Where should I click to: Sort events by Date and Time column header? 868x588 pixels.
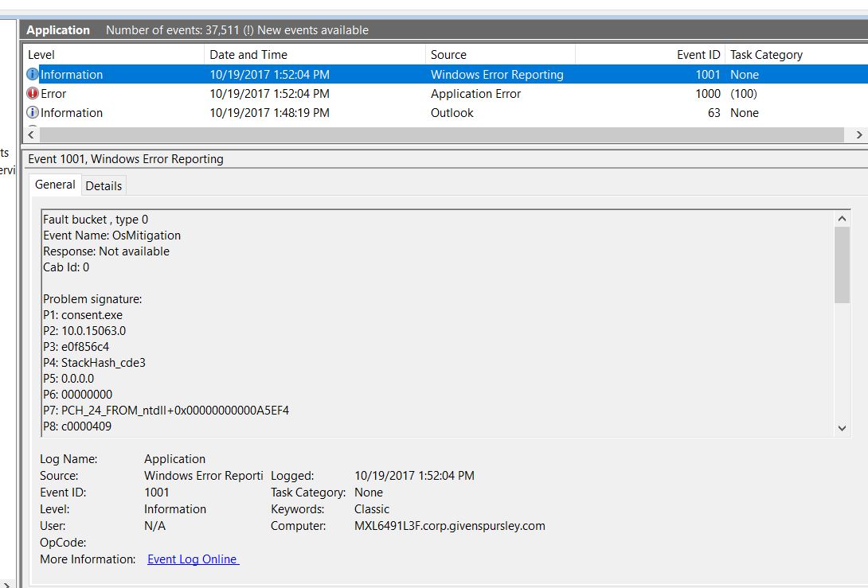315,55
